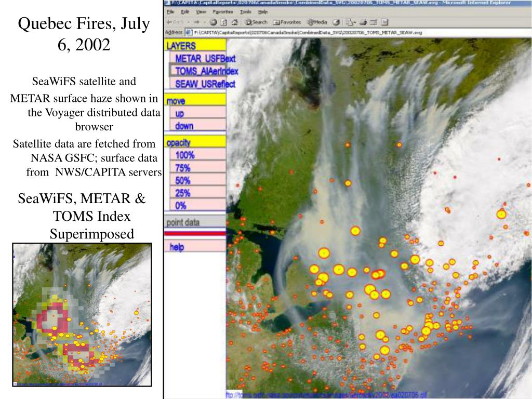Click the browser Back arrow button

click(x=171, y=22)
